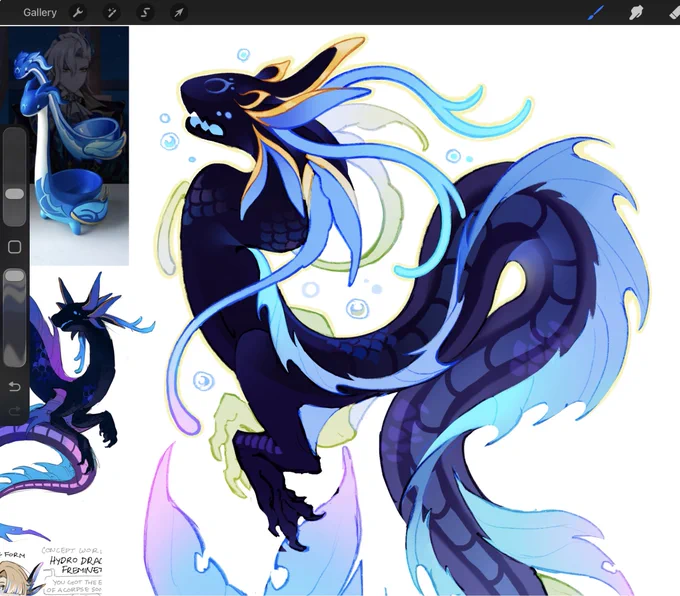Select the Paint brush tool

596,13
